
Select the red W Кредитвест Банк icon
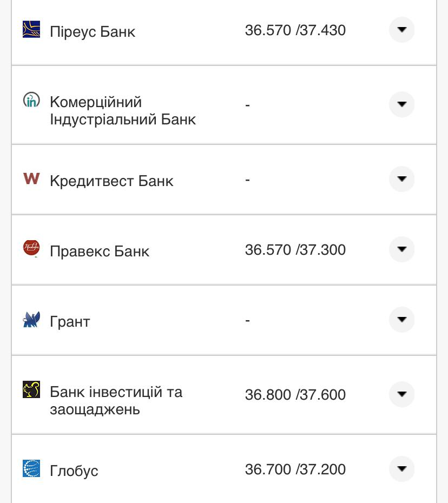click(x=32, y=179)
